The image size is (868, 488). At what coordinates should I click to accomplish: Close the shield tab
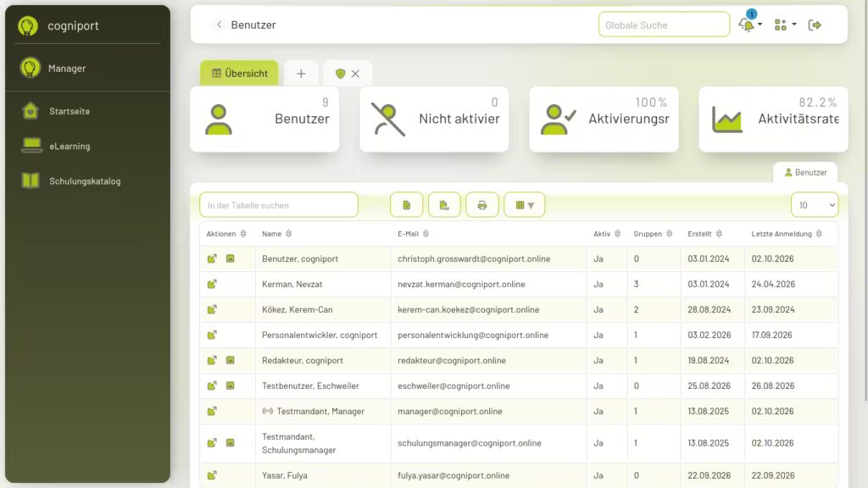[x=355, y=74]
